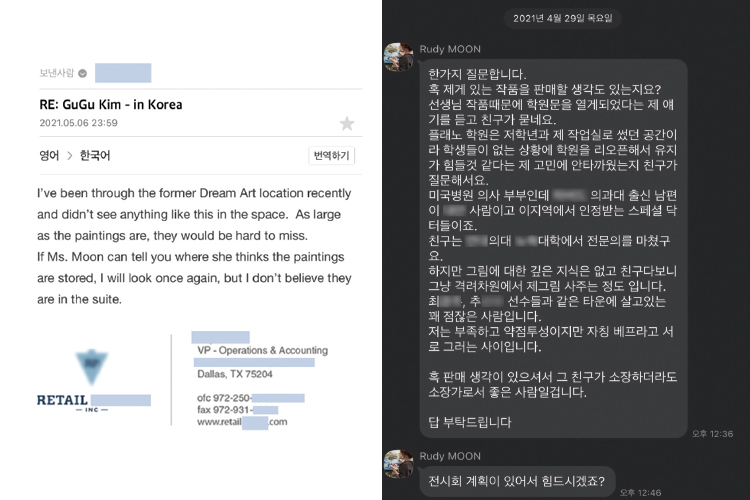Click the 번역하기 translate button
The image size is (750, 500).
pyautogui.click(x=331, y=156)
